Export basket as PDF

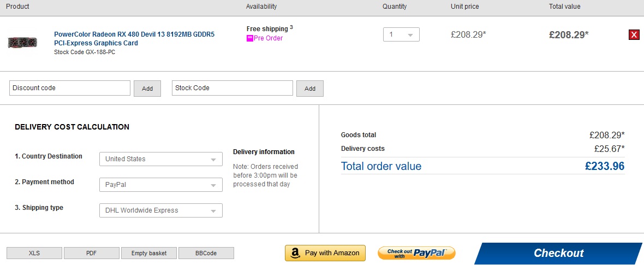point(91,253)
